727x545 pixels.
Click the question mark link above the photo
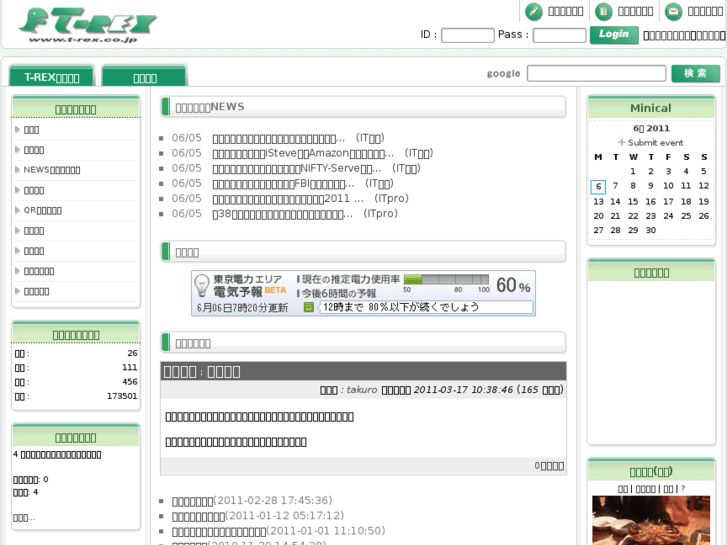click(682, 489)
